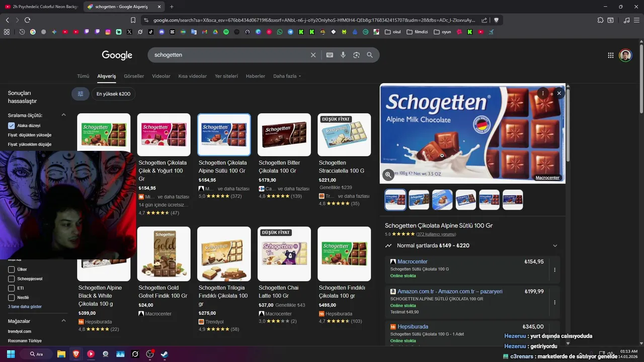
Task: Check the Nestlé brand filter
Action: coord(11,298)
